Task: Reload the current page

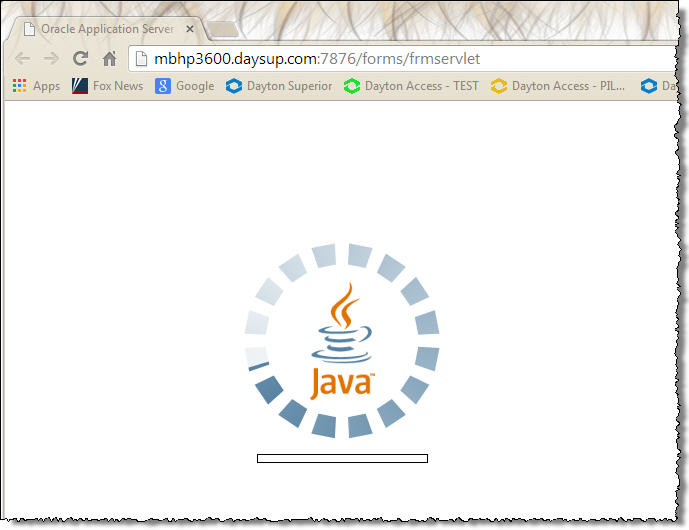Action: point(81,59)
